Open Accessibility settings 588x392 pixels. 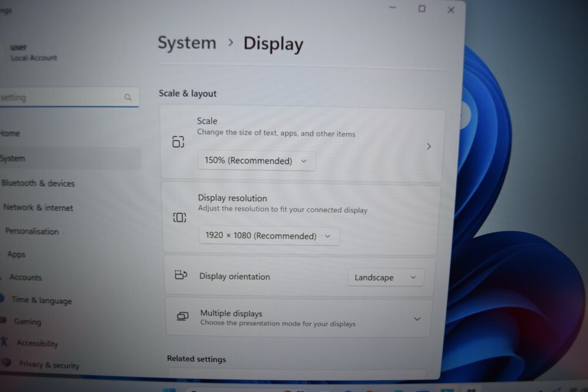tap(37, 343)
